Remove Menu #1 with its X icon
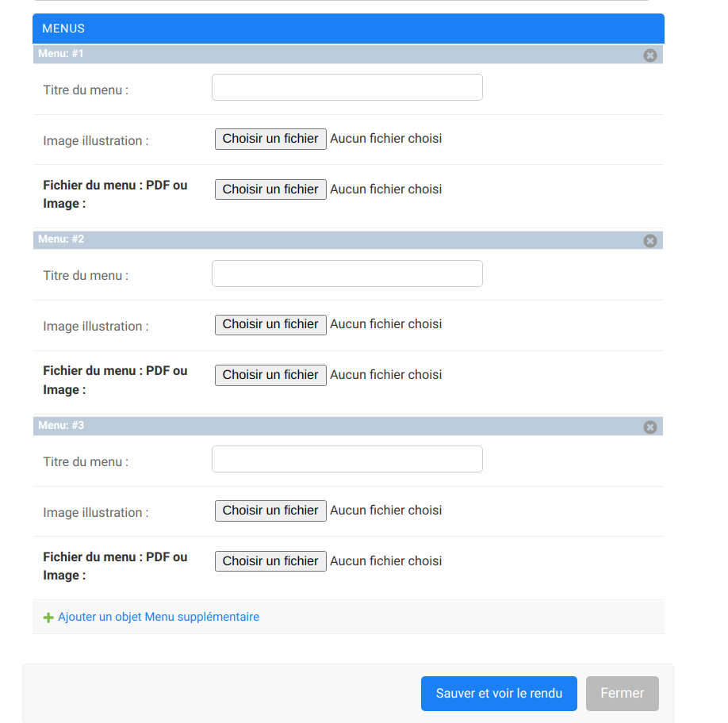This screenshot has height=723, width=728. (x=650, y=55)
